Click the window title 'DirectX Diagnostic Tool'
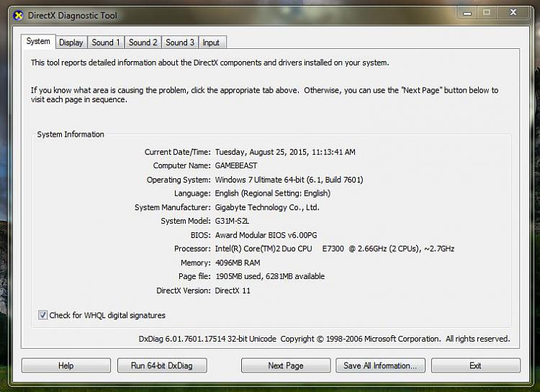540x392 pixels. click(x=72, y=16)
